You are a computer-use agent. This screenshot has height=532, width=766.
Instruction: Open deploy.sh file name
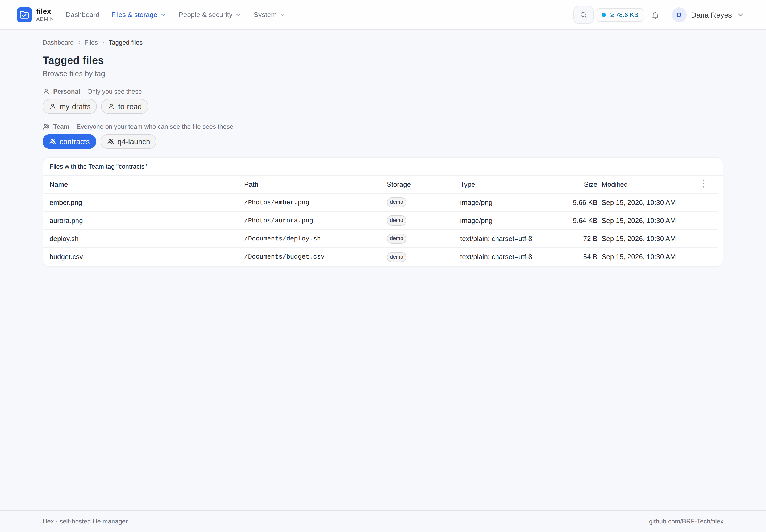click(64, 239)
